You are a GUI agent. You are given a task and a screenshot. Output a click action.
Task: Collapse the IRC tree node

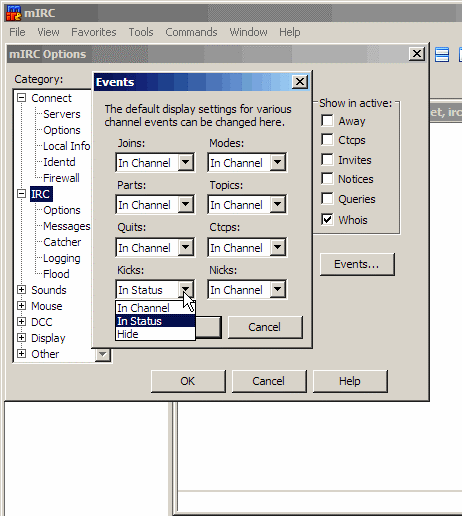22,194
